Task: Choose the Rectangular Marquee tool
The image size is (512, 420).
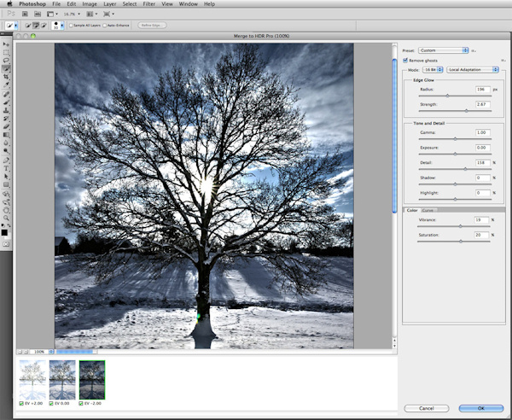Action: coord(6,52)
